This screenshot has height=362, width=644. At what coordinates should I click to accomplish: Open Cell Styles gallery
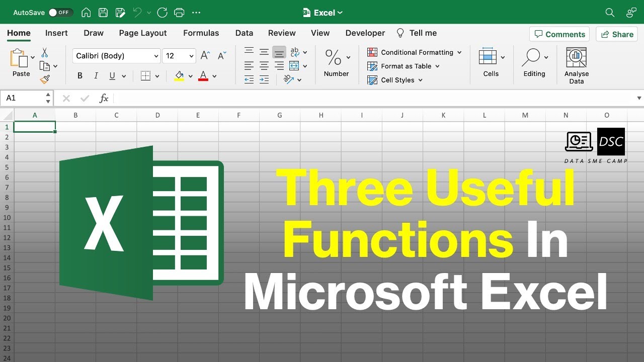pos(395,80)
